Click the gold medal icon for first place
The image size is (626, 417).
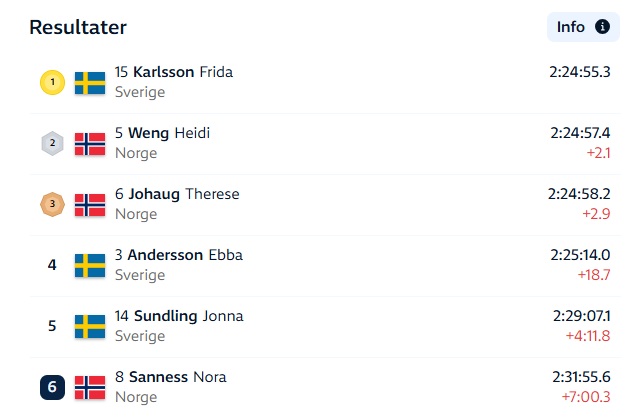click(x=52, y=82)
